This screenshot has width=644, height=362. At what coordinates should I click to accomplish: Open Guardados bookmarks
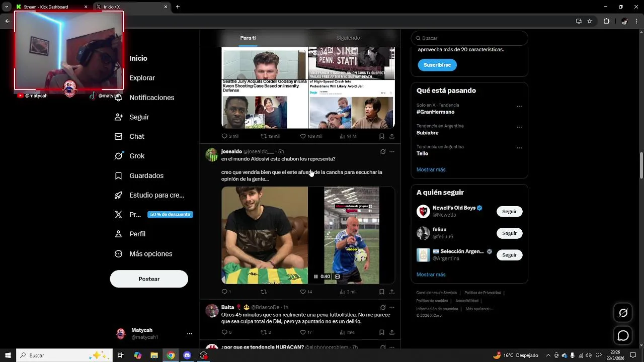pyautogui.click(x=139, y=175)
